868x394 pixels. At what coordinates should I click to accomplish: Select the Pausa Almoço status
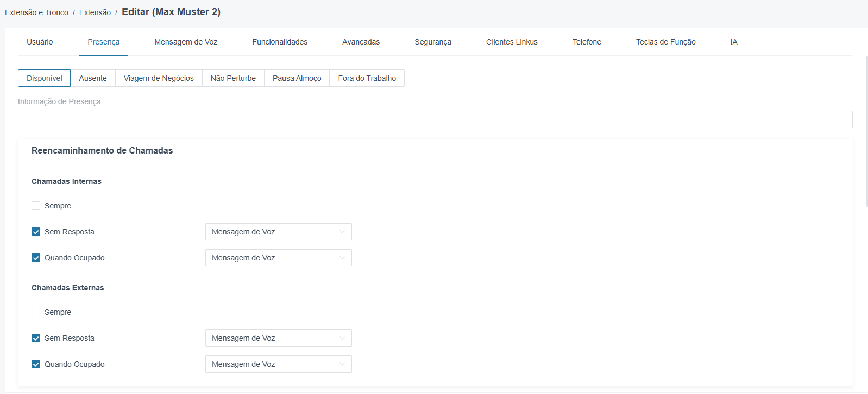tap(297, 78)
